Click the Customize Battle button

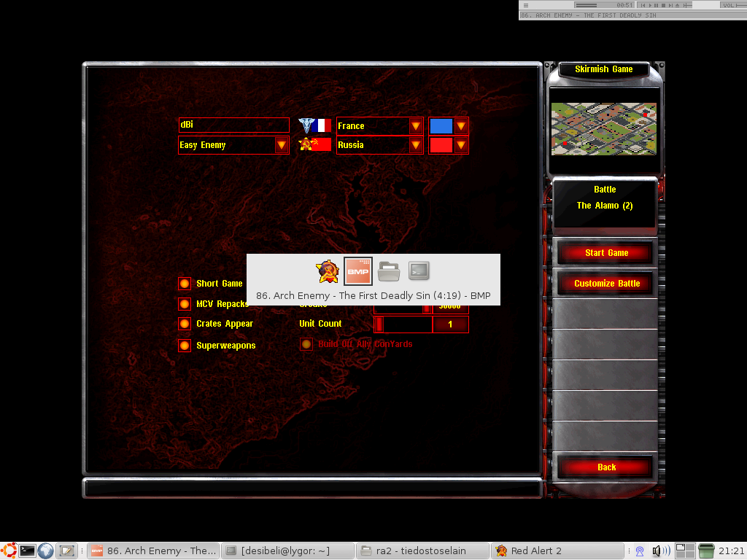[x=606, y=284]
